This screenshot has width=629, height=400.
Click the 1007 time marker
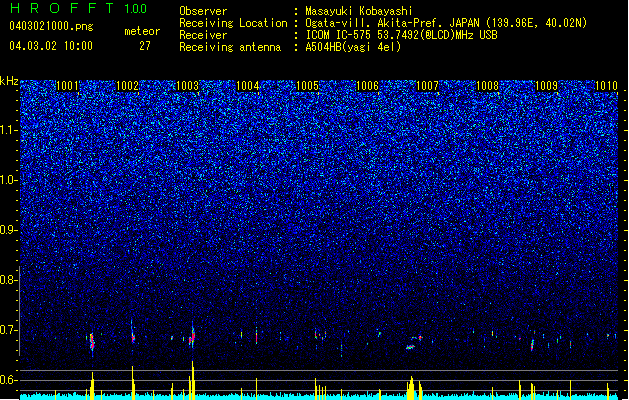[x=428, y=86]
